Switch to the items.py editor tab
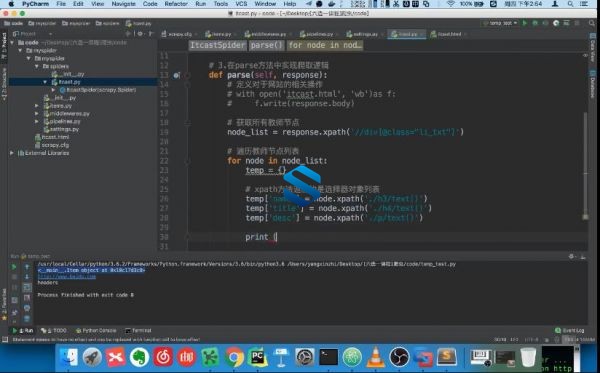 point(221,34)
